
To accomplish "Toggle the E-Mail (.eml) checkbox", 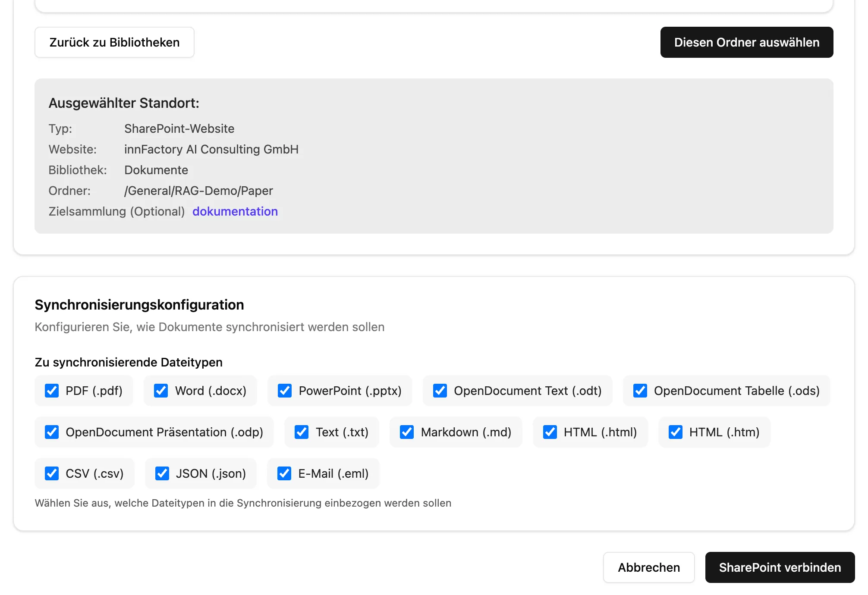I will [x=284, y=473].
